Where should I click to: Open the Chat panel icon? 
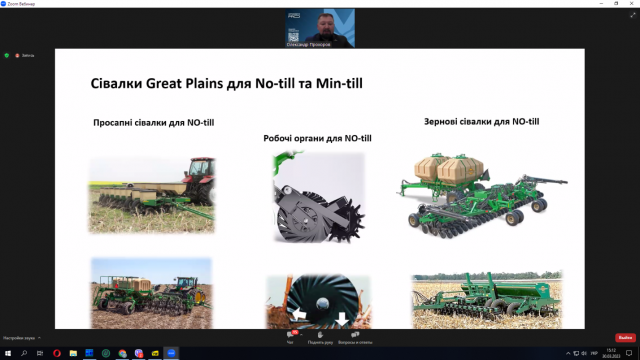pyautogui.click(x=290, y=335)
